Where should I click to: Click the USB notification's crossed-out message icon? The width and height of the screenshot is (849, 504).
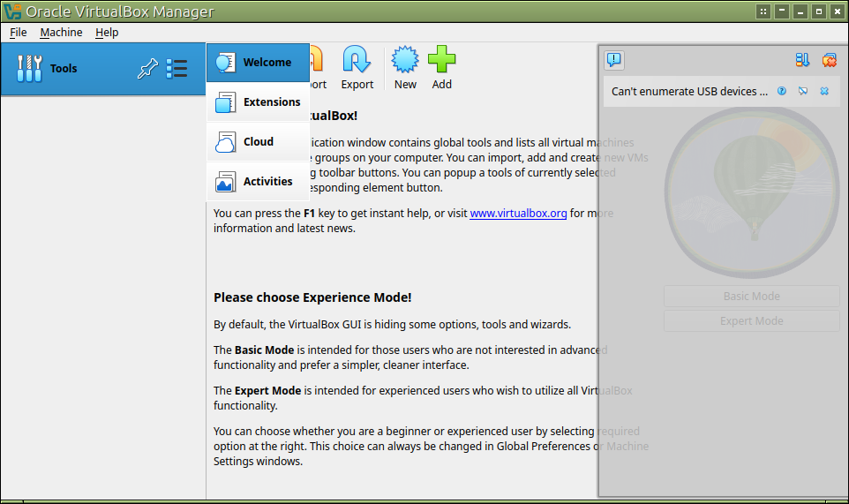[803, 91]
